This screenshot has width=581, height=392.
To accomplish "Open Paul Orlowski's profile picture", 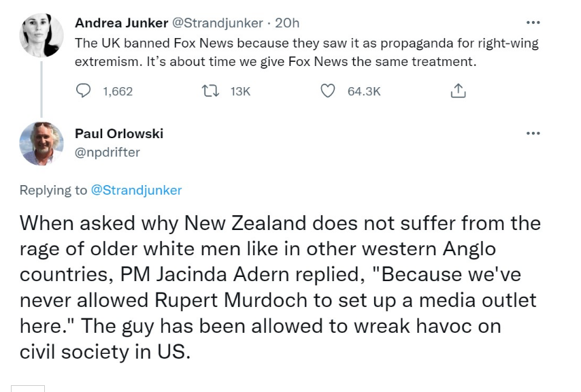I will 42,144.
